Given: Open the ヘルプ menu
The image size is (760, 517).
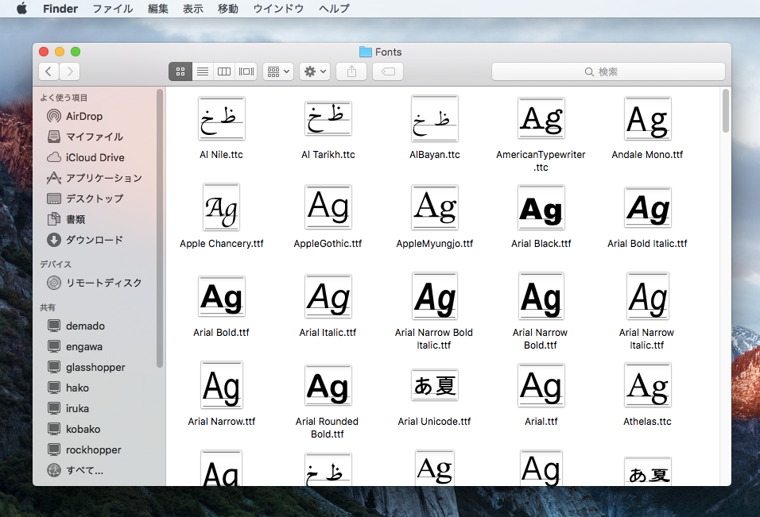Looking at the screenshot, I should click(334, 8).
